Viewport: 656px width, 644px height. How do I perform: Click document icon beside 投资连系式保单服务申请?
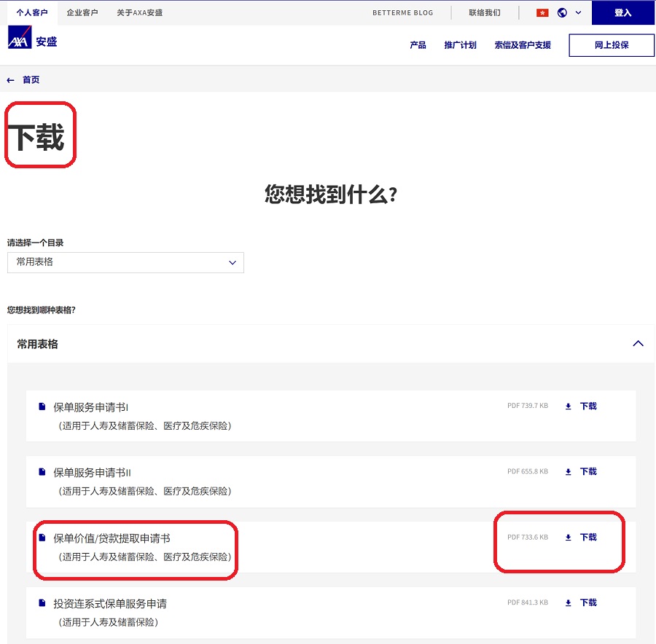(42, 603)
